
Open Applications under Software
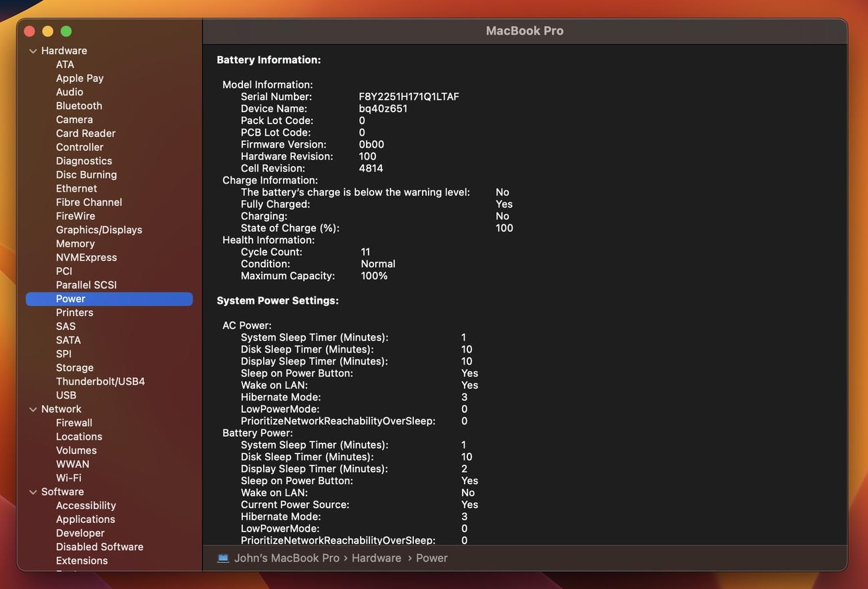pos(85,520)
